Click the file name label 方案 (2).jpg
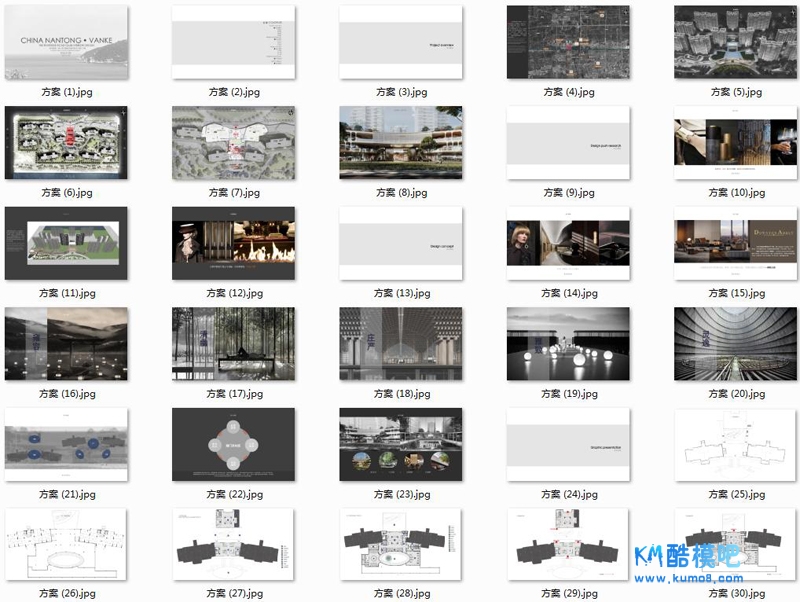The width and height of the screenshot is (800, 602). point(234,92)
